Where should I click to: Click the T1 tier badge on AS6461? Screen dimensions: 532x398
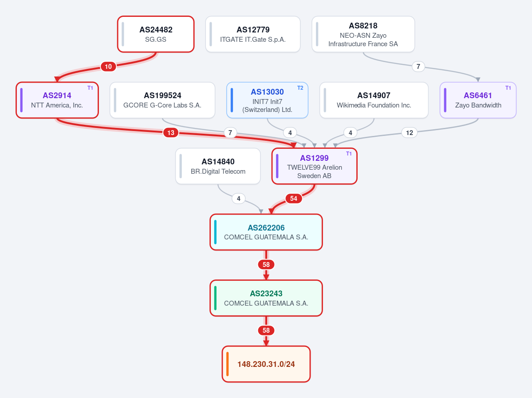508,88
